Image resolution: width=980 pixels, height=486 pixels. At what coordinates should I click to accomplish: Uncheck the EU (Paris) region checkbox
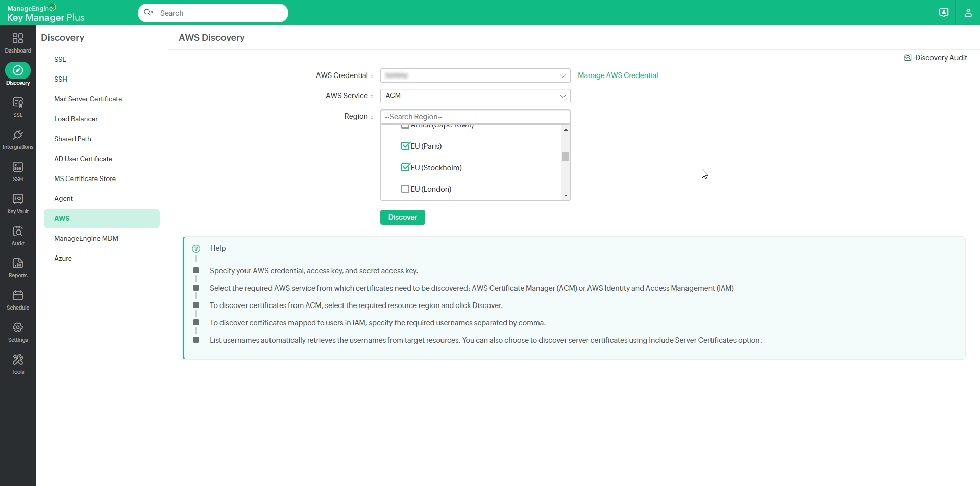click(x=405, y=146)
